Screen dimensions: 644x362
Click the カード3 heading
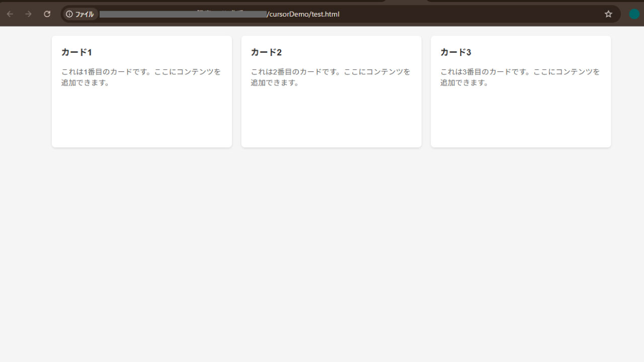(455, 52)
